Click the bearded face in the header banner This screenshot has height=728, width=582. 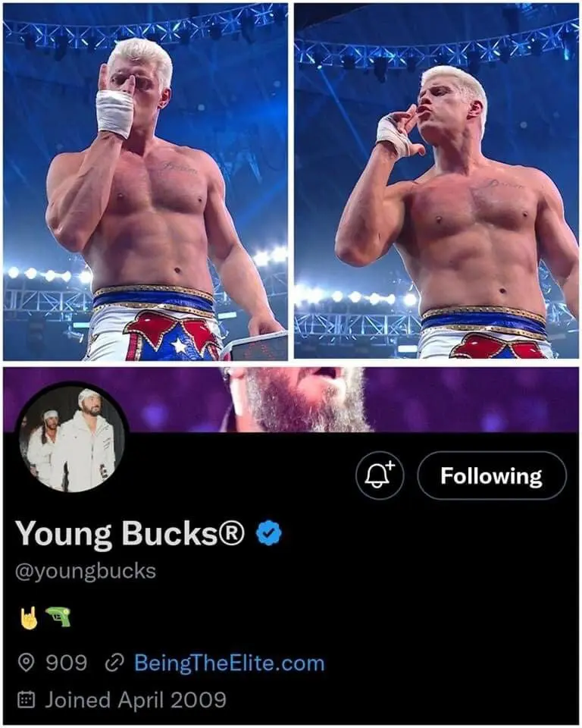[x=303, y=398]
